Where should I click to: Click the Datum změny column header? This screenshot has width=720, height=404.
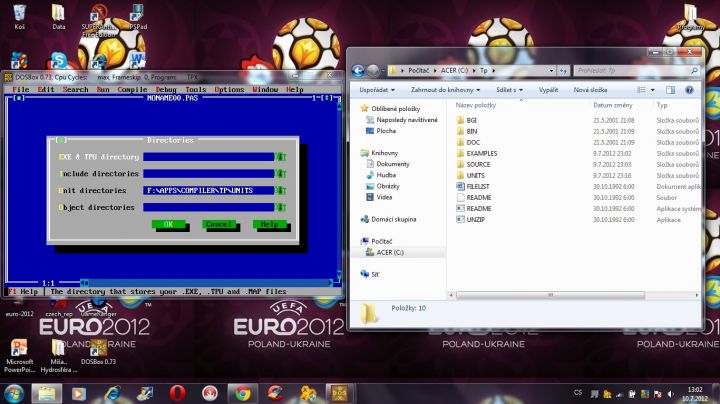point(613,105)
